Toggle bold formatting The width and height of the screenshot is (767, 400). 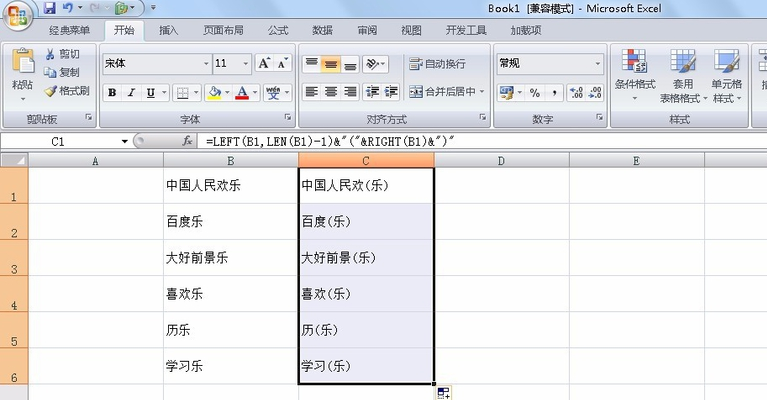point(112,92)
